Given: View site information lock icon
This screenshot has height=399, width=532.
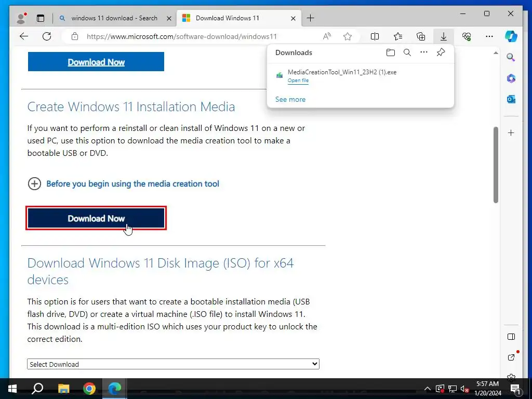Looking at the screenshot, I should [75, 36].
